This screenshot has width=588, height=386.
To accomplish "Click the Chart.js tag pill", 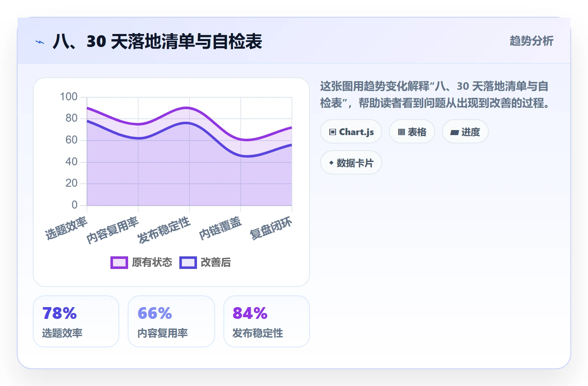I will [351, 132].
